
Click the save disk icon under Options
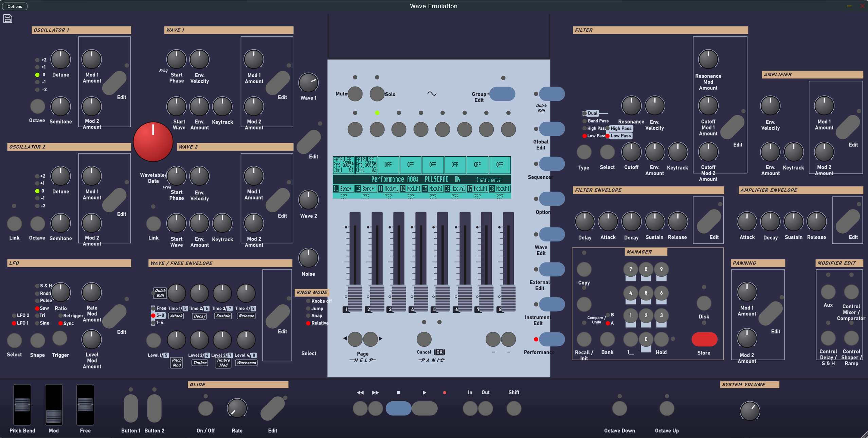[x=8, y=19]
